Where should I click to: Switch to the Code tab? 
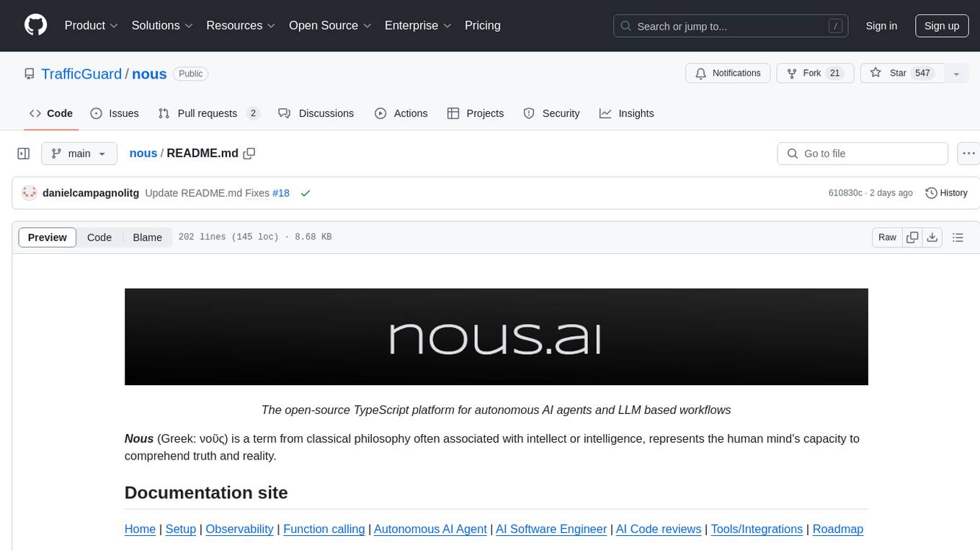51,113
